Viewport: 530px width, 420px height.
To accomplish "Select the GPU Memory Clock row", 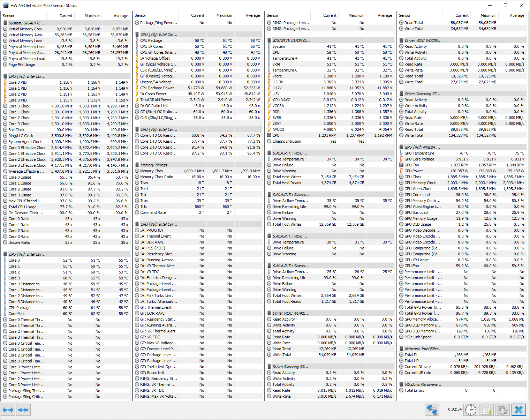I will click(462, 183).
